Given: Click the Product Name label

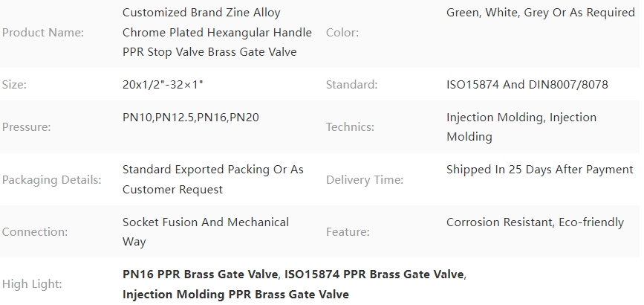Looking at the screenshot, I should [x=43, y=33].
